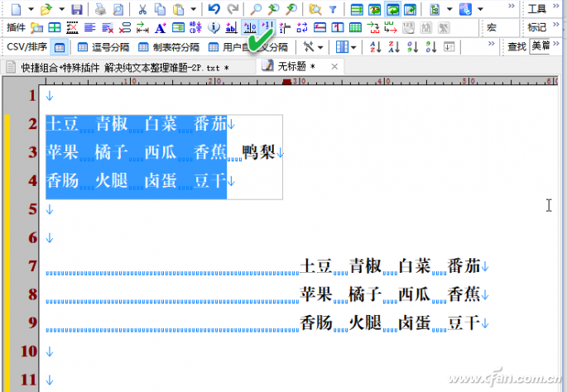
Task: Click the Print icon
Action: (x=100, y=9)
